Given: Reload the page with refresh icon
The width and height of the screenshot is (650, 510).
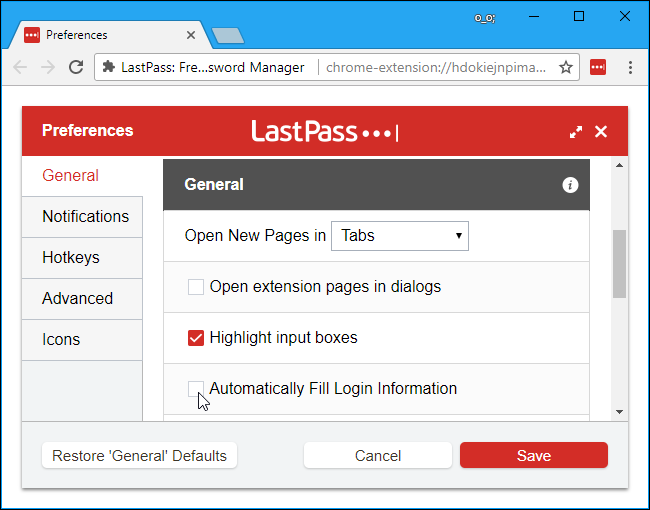Looking at the screenshot, I should [x=76, y=67].
